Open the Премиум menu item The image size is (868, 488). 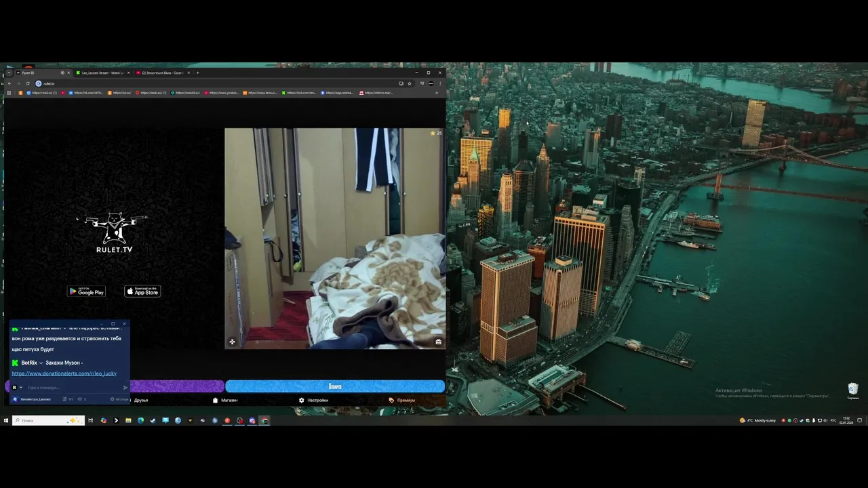402,400
